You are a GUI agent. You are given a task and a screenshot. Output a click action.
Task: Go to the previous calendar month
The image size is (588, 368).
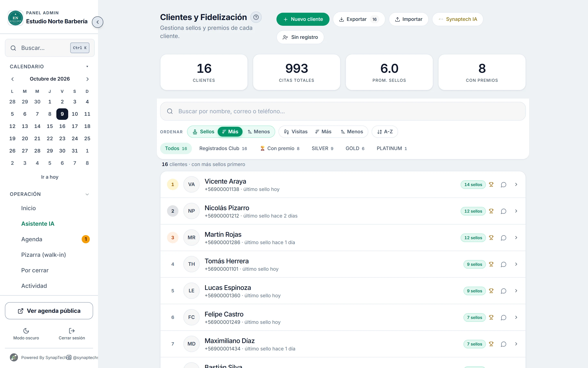click(12, 79)
